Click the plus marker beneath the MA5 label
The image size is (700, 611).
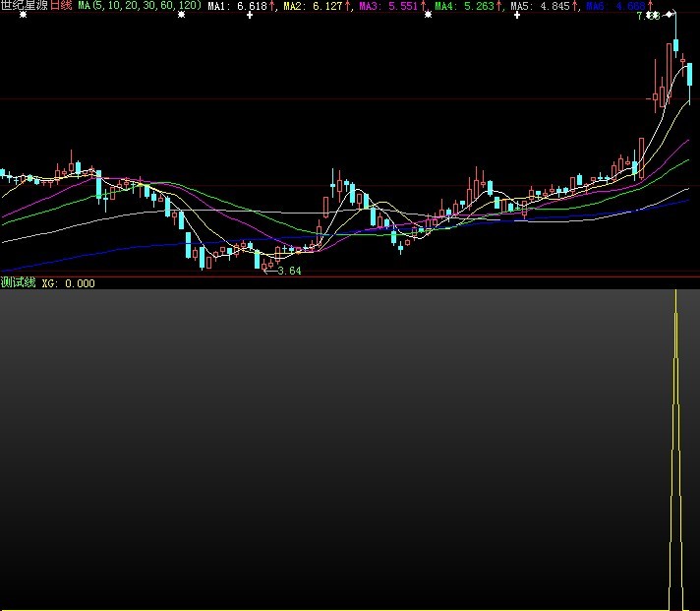(x=517, y=15)
